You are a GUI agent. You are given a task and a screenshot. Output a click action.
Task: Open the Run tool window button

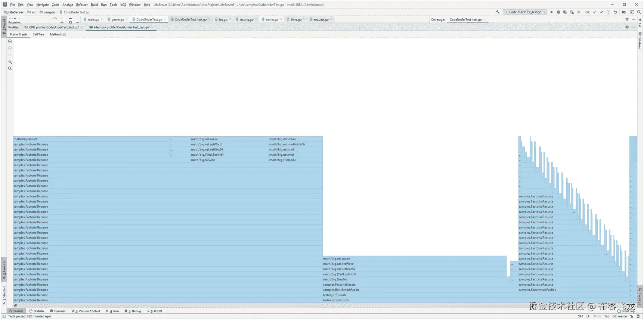112,311
